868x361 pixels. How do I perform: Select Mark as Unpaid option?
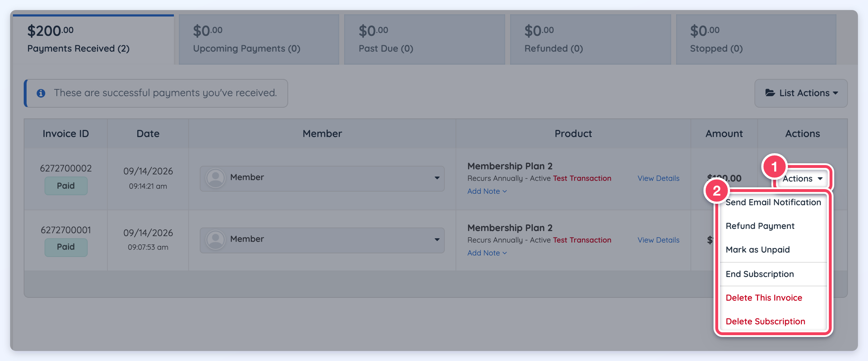pyautogui.click(x=774, y=250)
